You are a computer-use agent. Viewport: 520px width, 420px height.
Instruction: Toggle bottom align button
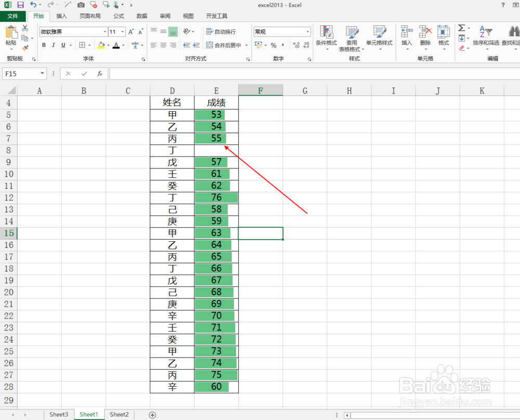point(173,32)
